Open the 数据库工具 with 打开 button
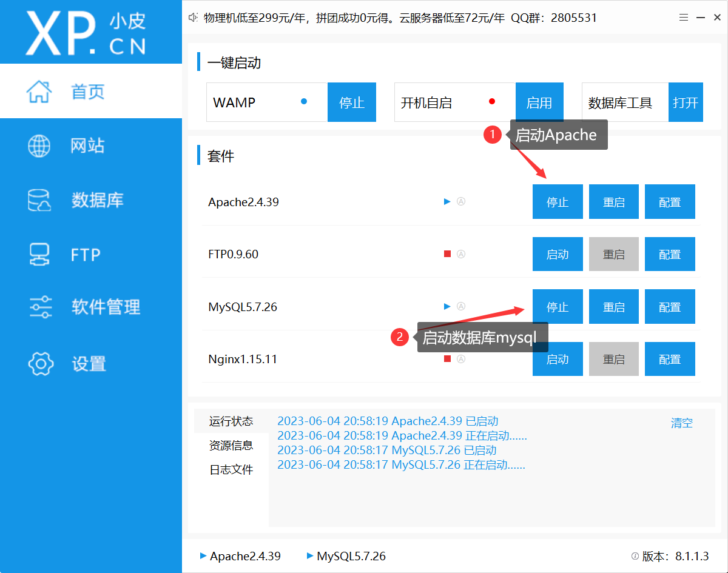 686,102
